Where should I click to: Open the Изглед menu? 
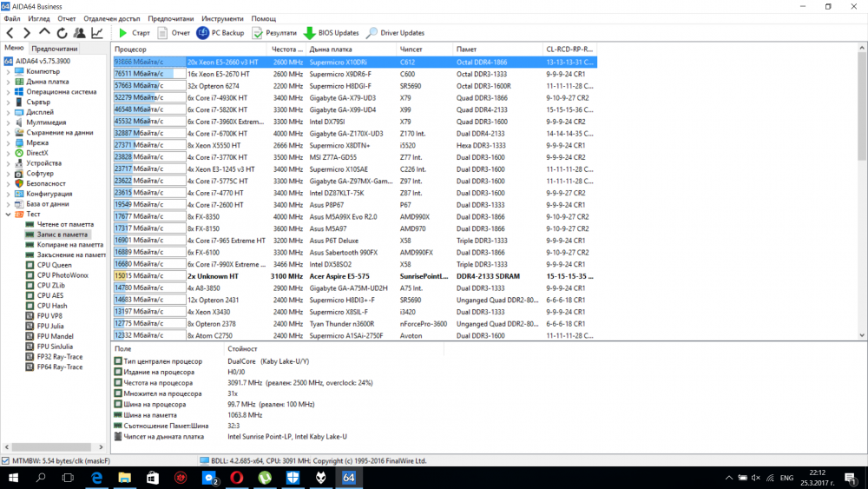coord(39,18)
